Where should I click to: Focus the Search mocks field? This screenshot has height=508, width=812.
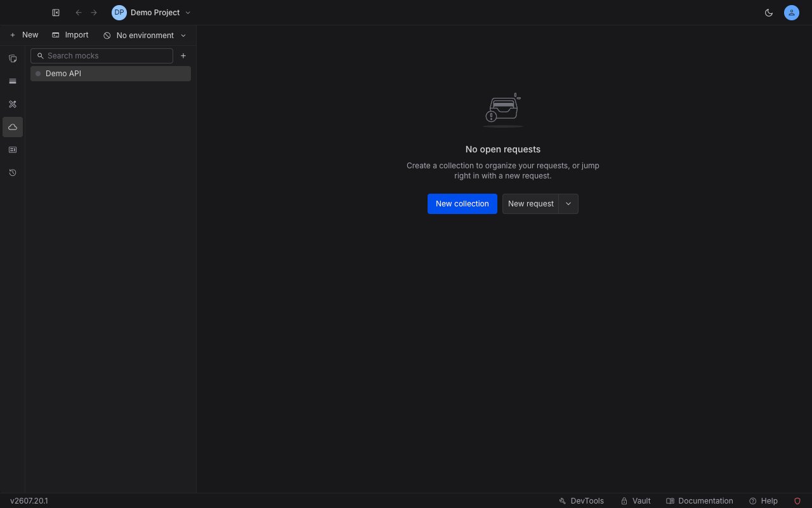click(x=101, y=56)
